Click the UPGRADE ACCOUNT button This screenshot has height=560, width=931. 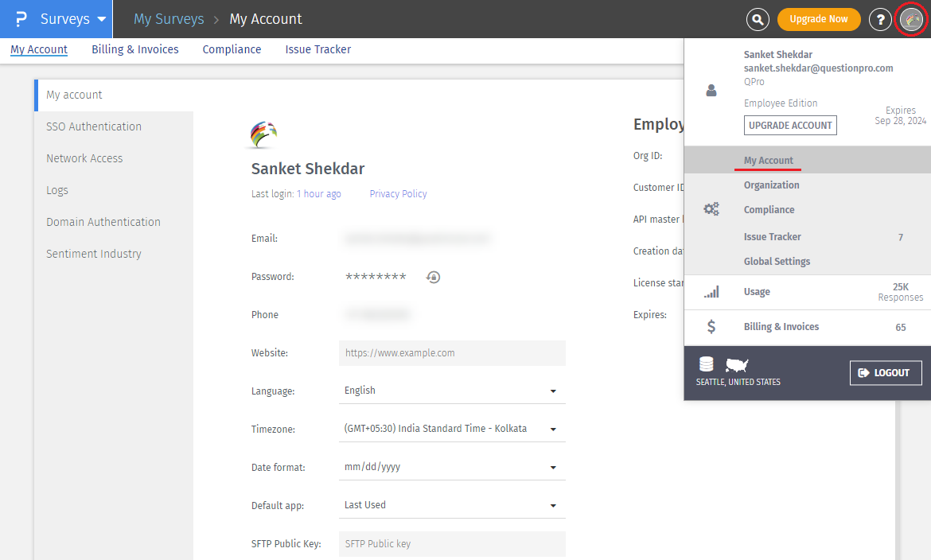tap(790, 126)
